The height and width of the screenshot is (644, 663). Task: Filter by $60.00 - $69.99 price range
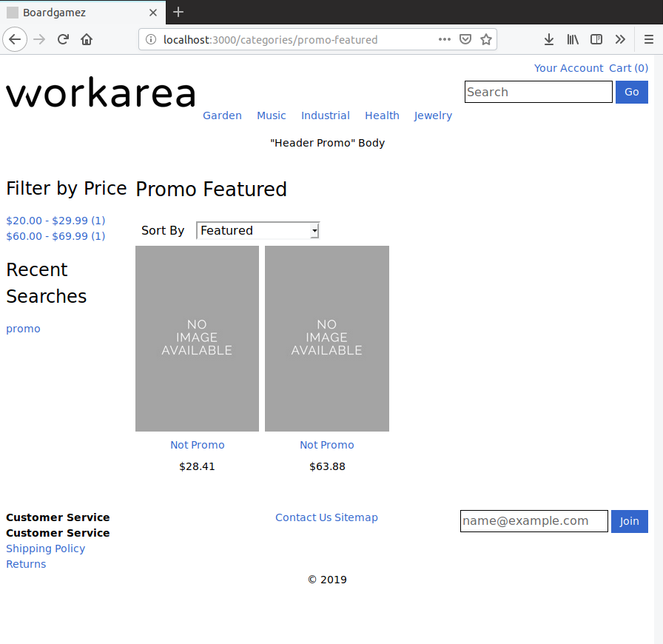tap(55, 236)
